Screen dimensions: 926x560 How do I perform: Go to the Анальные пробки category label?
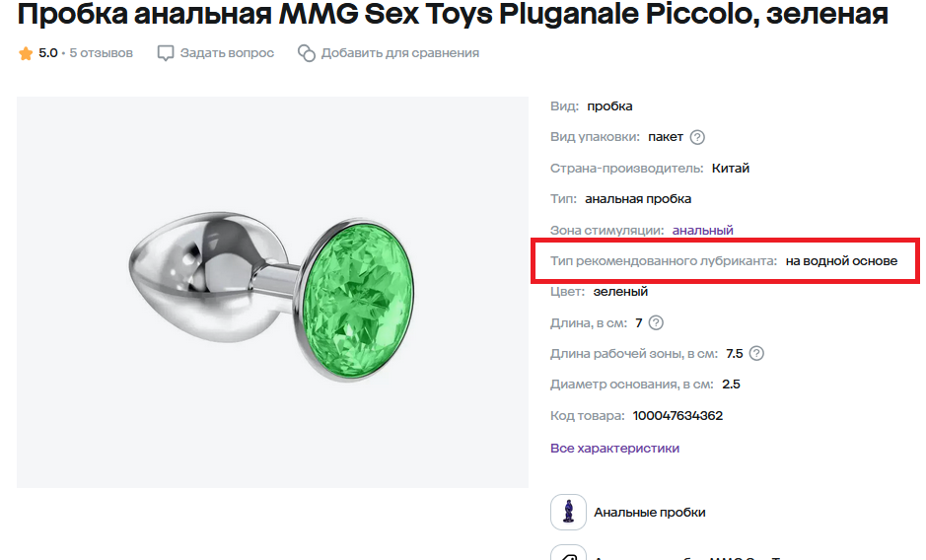[x=649, y=512]
